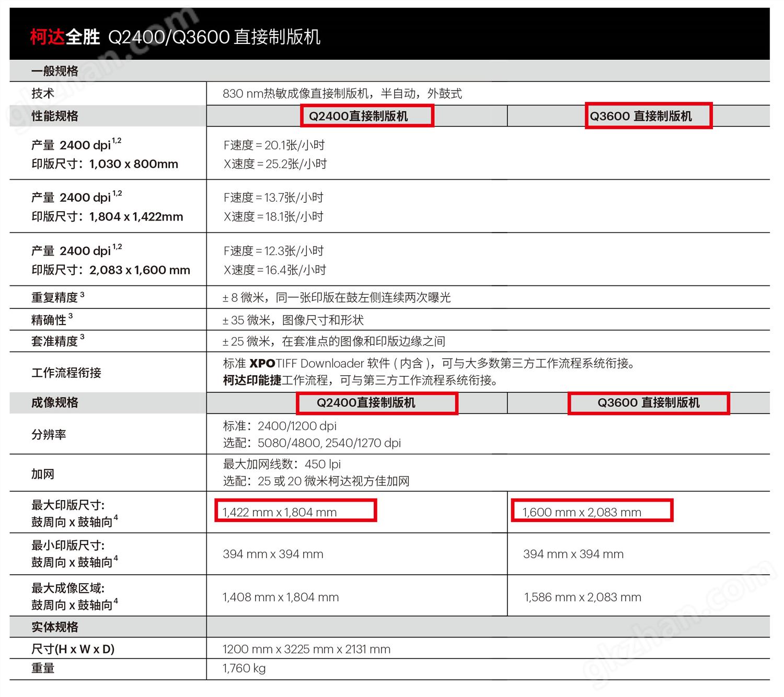Select Q2400 394 mm x 394 mm cell

(x=273, y=554)
